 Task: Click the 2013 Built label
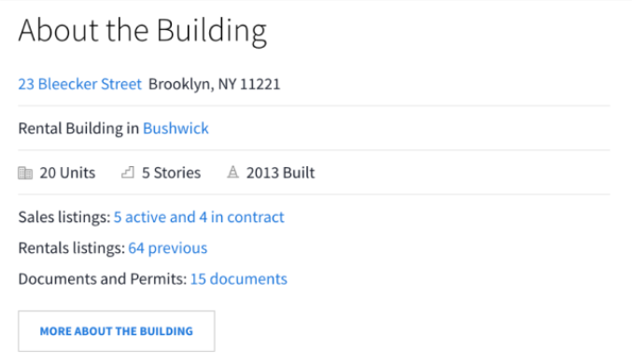click(x=281, y=173)
